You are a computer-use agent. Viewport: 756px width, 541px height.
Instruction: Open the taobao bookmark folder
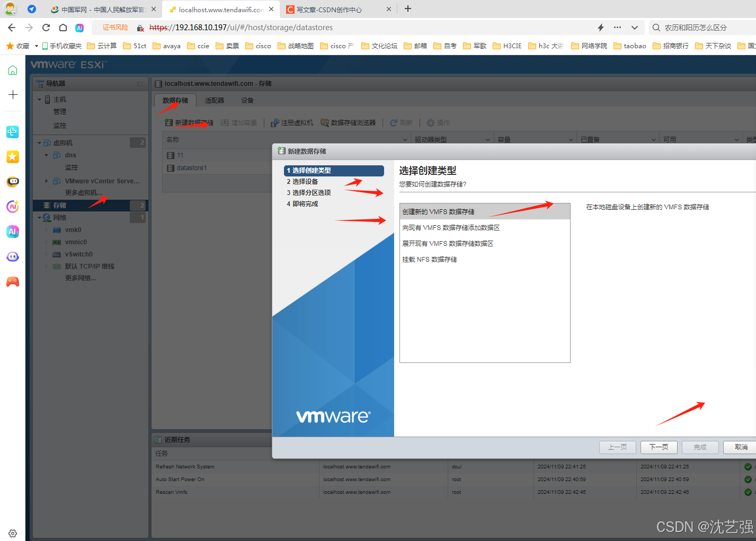630,46
